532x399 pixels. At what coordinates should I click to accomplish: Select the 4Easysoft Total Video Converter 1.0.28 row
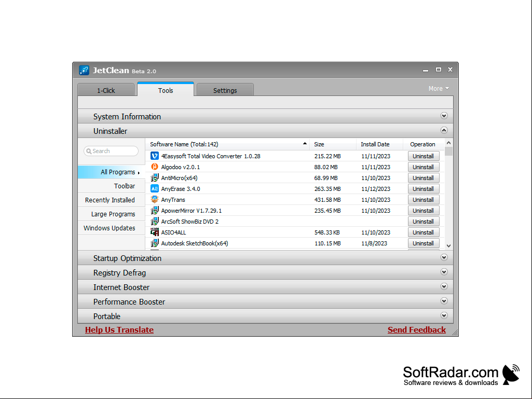(294, 156)
